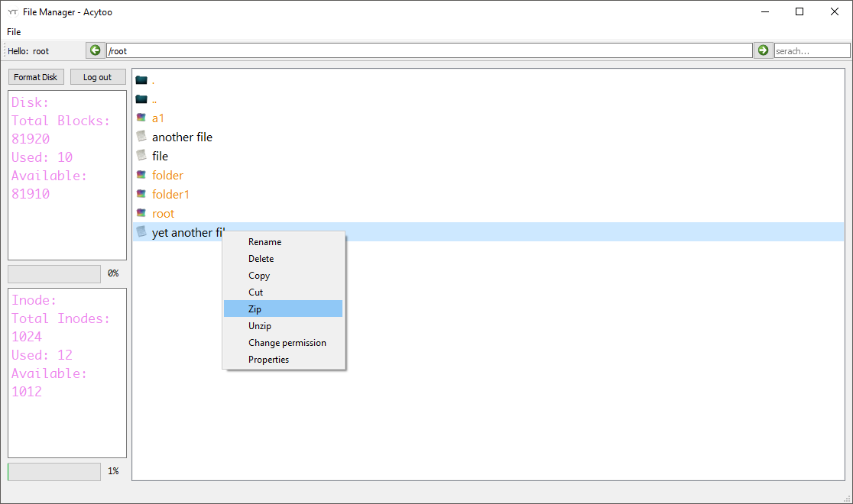The image size is (853, 504).
Task: Choose Rename in the context menu
Action: 264,241
